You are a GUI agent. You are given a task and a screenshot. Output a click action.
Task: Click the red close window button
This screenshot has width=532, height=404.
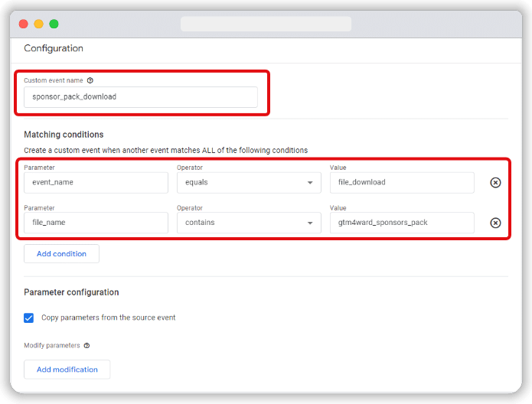[24, 24]
